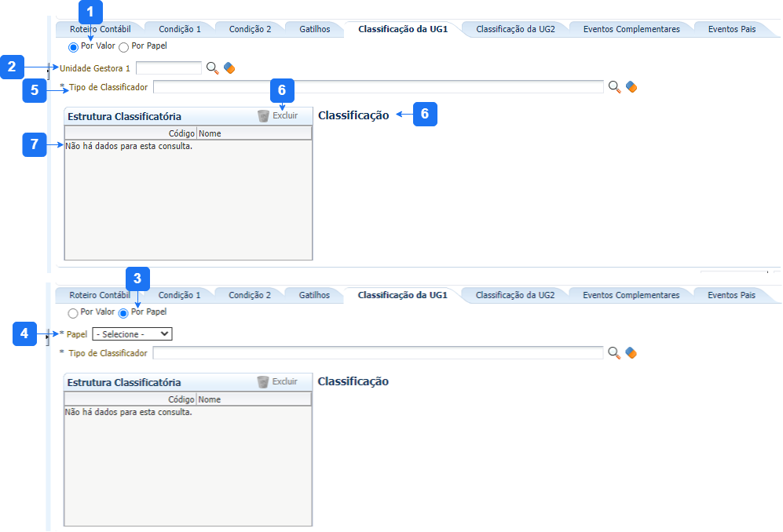Clear Tipo de Classificador in the Papel panel

coord(631,353)
